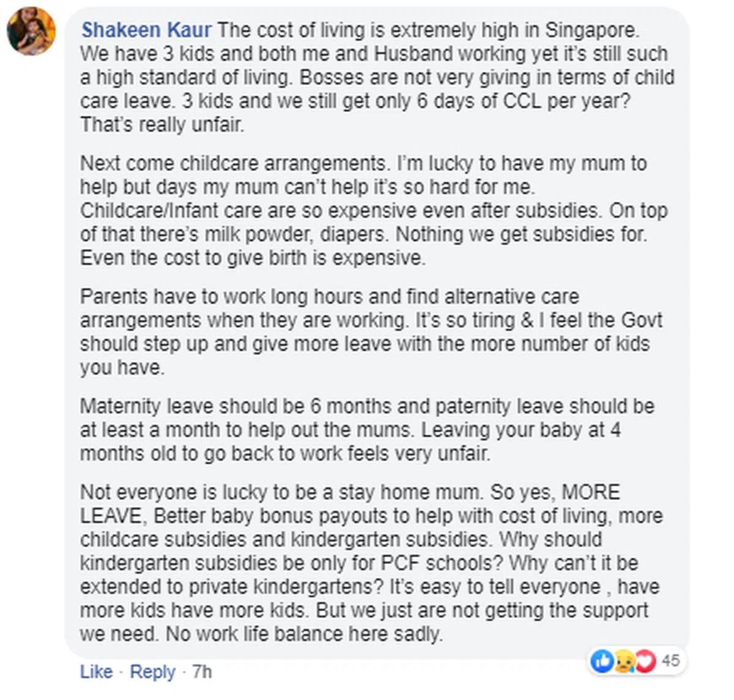Image resolution: width=734 pixels, height=700 pixels.
Task: Click the red heart reaction icon
Action: click(644, 661)
